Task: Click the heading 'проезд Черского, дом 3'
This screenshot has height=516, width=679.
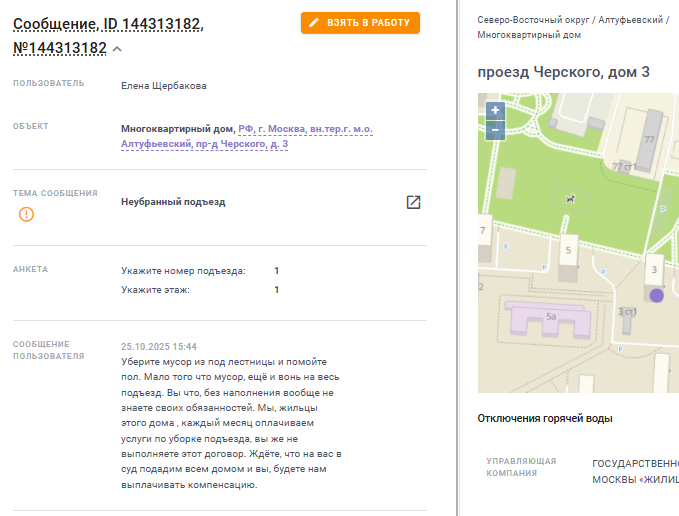Action: 563,72
